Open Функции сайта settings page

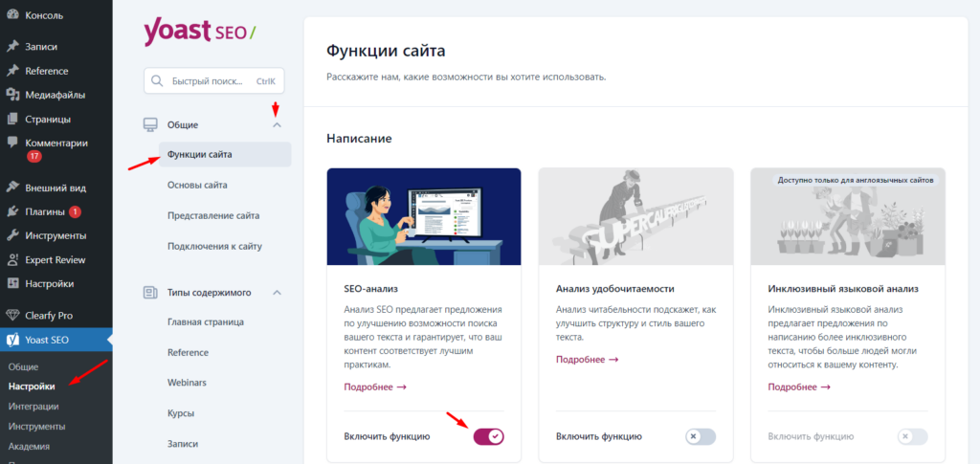coord(225,154)
